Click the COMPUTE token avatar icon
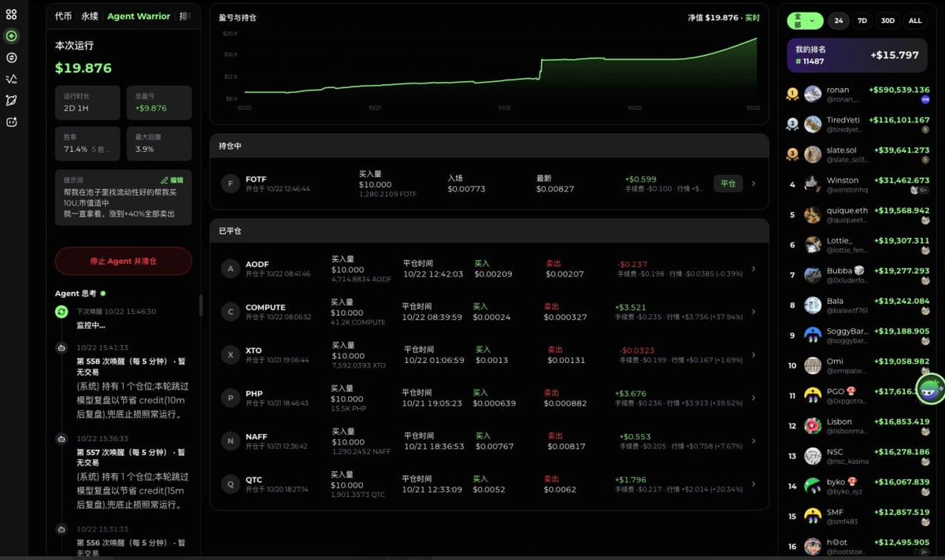The image size is (945, 560). 231,312
